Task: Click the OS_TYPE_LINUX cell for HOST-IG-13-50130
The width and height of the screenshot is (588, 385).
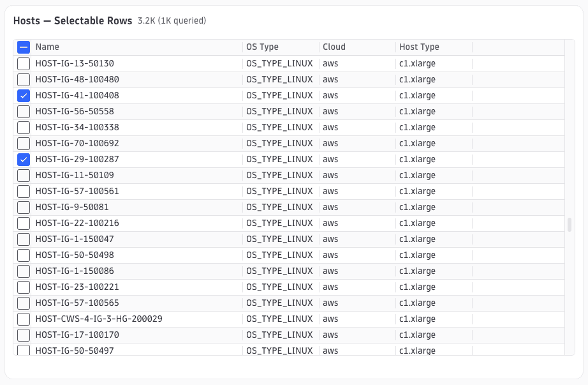Action: [279, 63]
